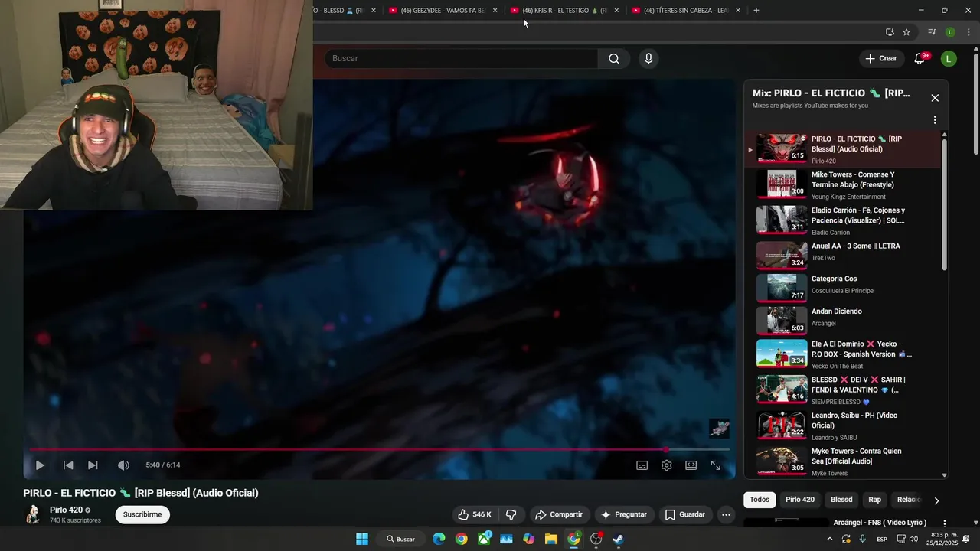This screenshot has width=980, height=551.
Task: Enter fullscreen mode
Action: point(716,465)
